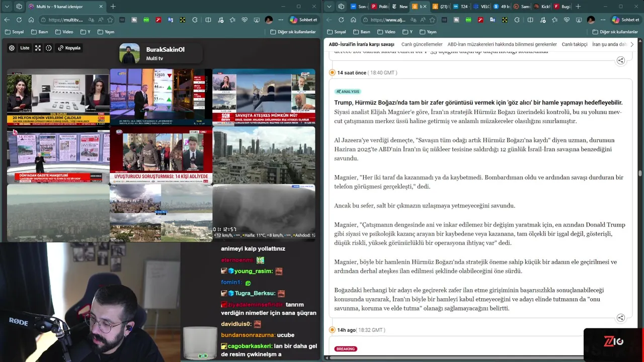
Task: Open favorites list icon in left window
Action: coord(232,20)
